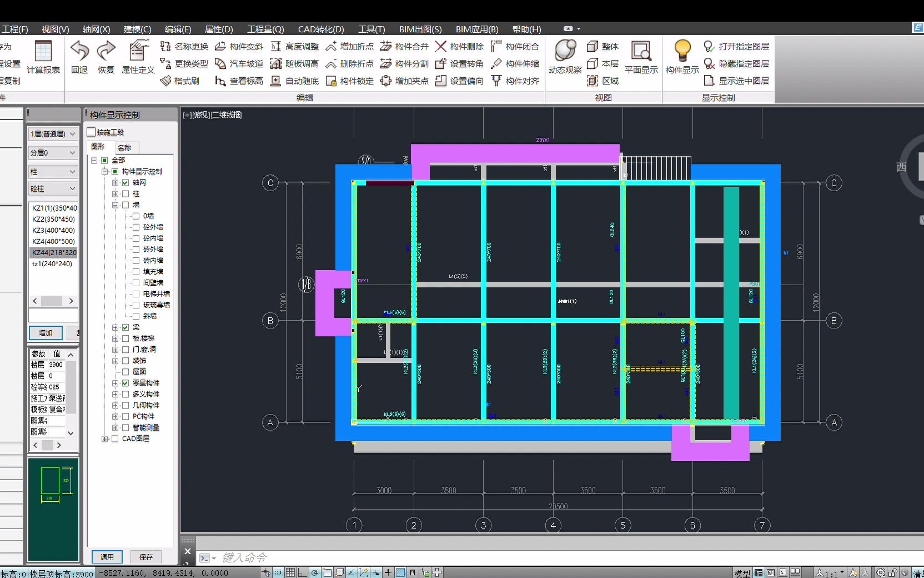The width and height of the screenshot is (924, 578).
Task: Open the 高度调整 height adjust tool
Action: coord(295,47)
